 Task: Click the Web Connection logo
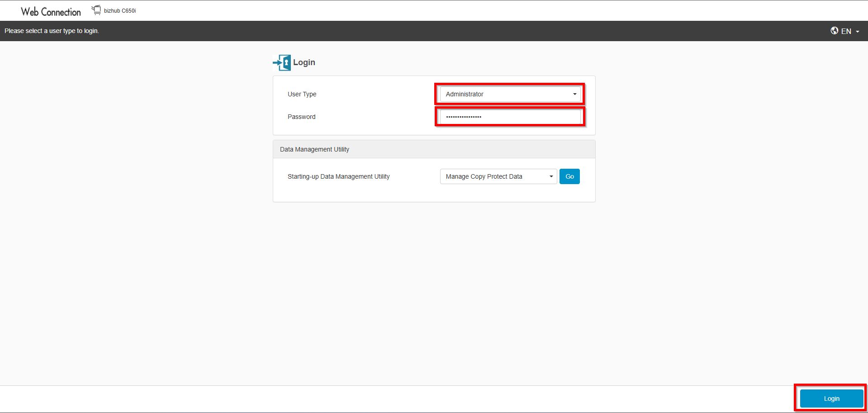[x=51, y=12]
